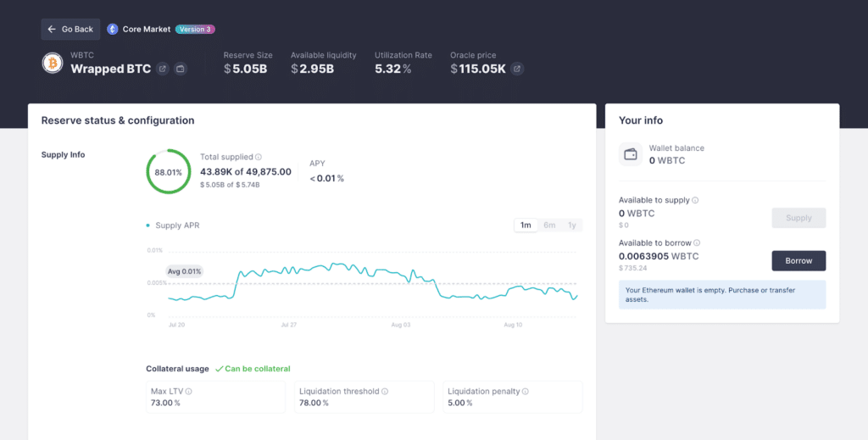The height and width of the screenshot is (440, 868).
Task: Click the Aug 10 chart axis label
Action: pos(513,325)
